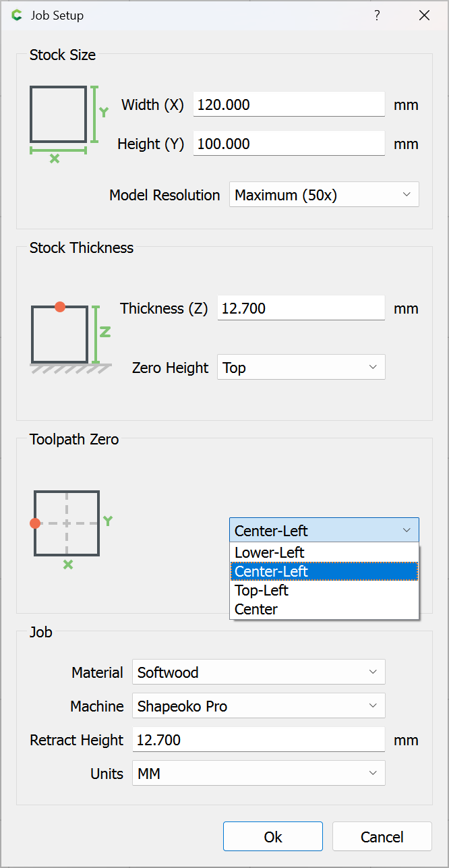This screenshot has width=449, height=868.
Task: Click the Retract Height input field
Action: (x=258, y=740)
